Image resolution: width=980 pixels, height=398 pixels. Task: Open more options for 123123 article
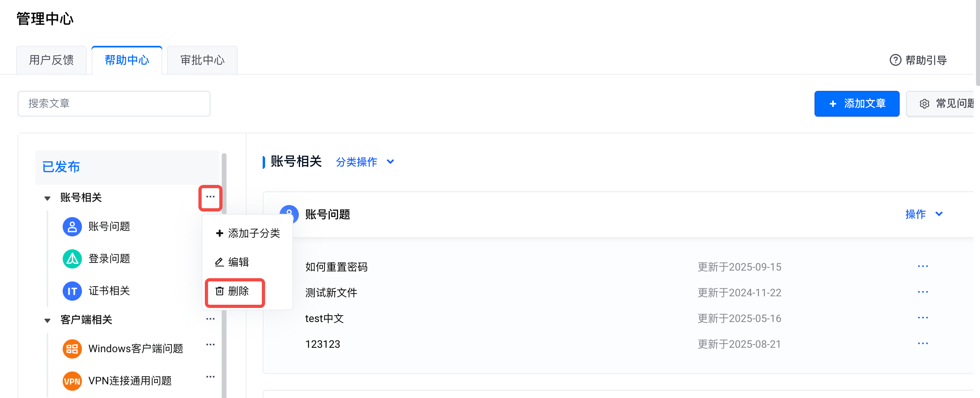(923, 344)
